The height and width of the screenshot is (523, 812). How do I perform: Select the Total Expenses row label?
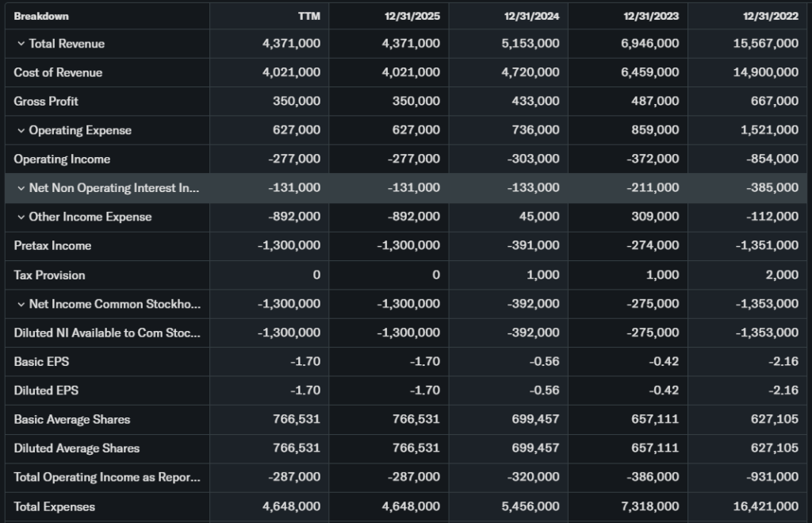click(x=54, y=506)
